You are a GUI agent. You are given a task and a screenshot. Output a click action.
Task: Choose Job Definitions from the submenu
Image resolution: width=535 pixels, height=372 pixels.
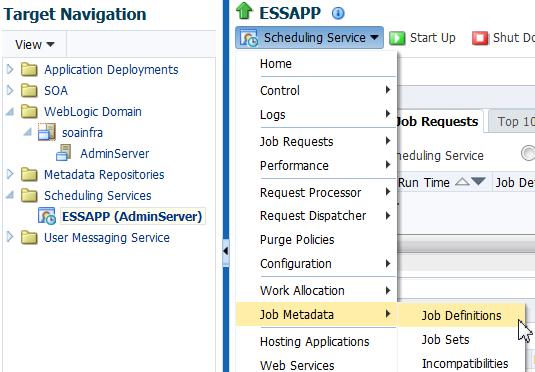(461, 315)
